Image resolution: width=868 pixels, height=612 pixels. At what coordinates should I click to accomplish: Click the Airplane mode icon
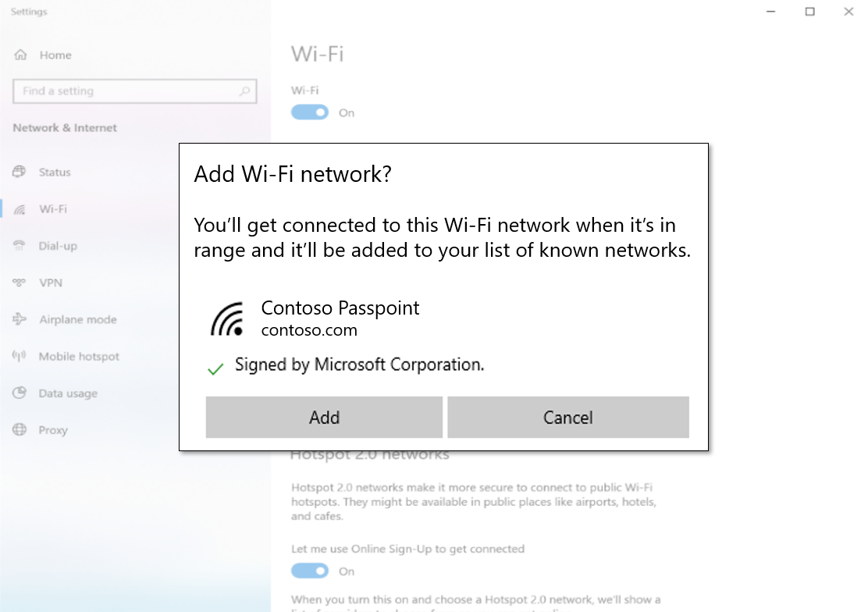click(x=21, y=319)
